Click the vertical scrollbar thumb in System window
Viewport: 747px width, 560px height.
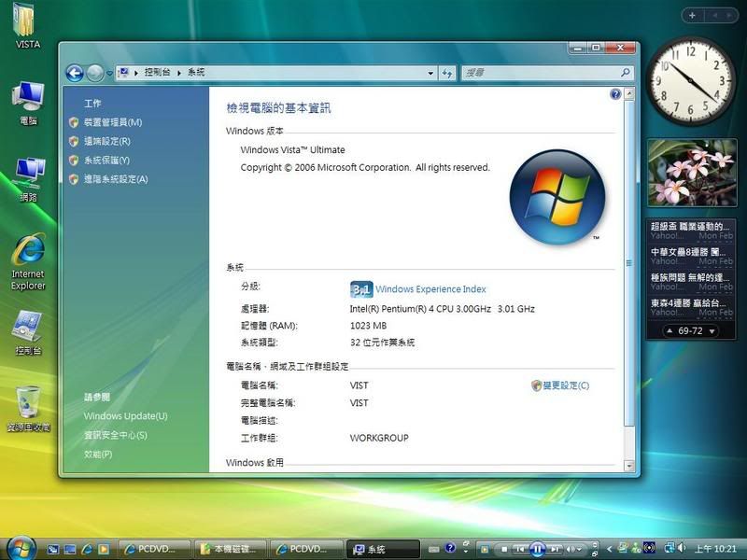629,263
